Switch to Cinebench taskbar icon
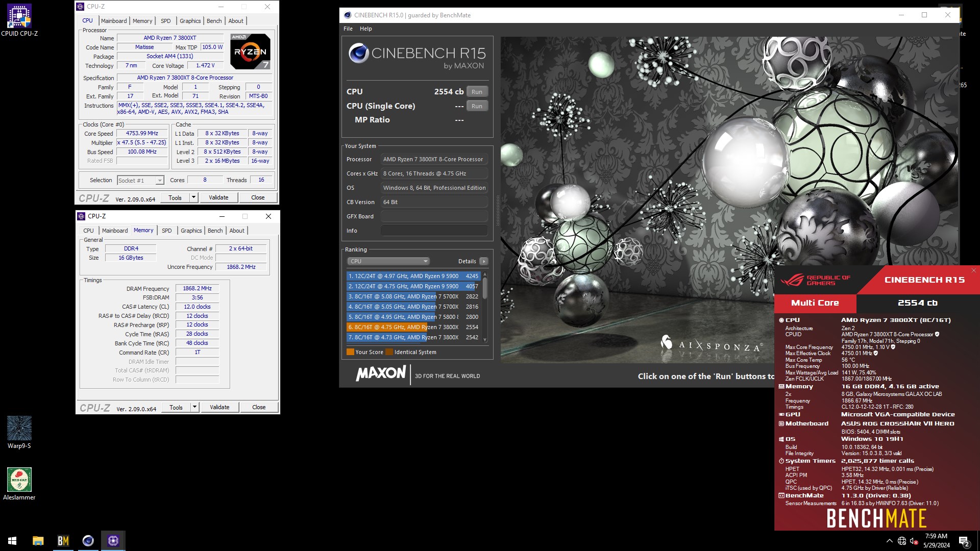Image resolution: width=980 pixels, height=551 pixels. pos(88,541)
